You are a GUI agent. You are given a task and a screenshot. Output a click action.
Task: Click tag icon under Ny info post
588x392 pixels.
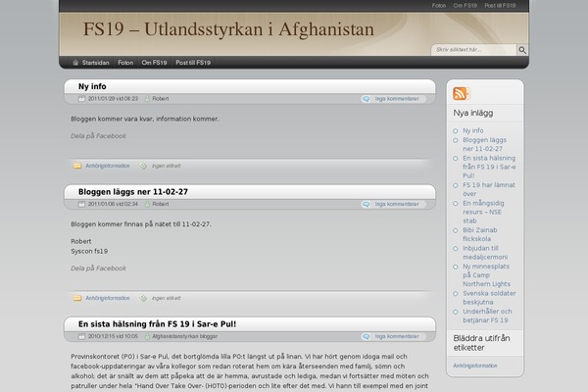coord(143,166)
